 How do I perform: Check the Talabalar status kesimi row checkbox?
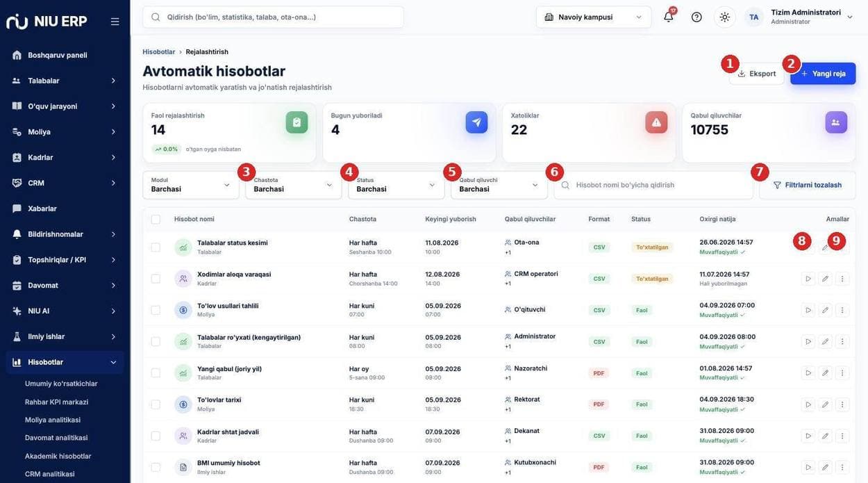pos(156,247)
